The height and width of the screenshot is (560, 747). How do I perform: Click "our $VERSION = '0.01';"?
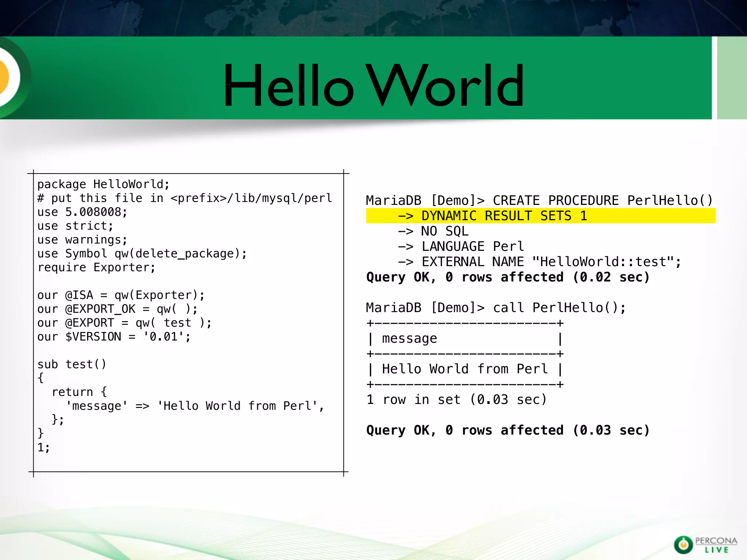[x=114, y=337]
